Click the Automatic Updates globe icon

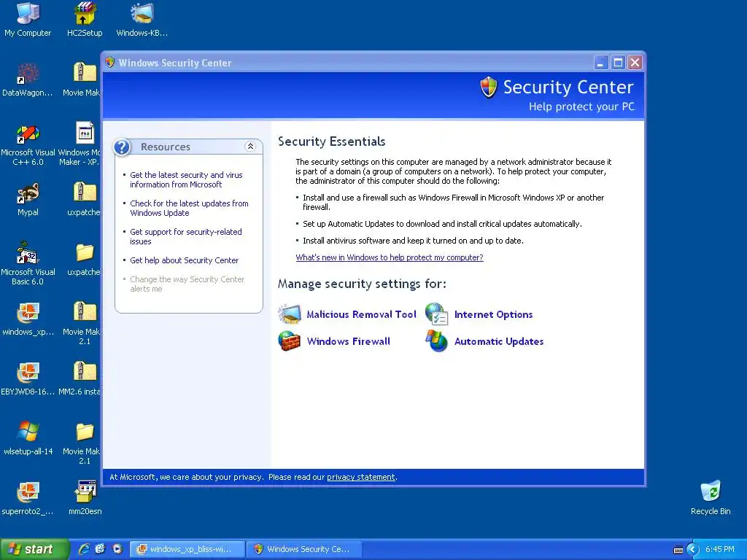click(x=436, y=341)
